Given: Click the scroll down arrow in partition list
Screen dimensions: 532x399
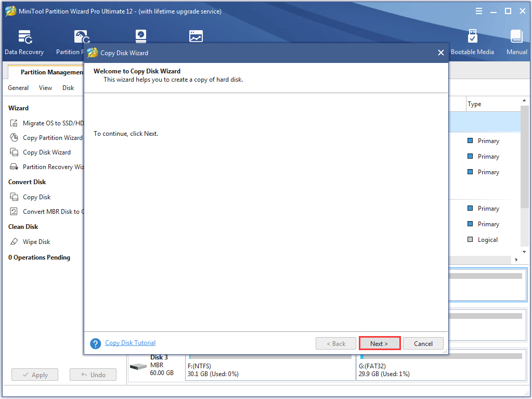Looking at the screenshot, I should [524, 252].
